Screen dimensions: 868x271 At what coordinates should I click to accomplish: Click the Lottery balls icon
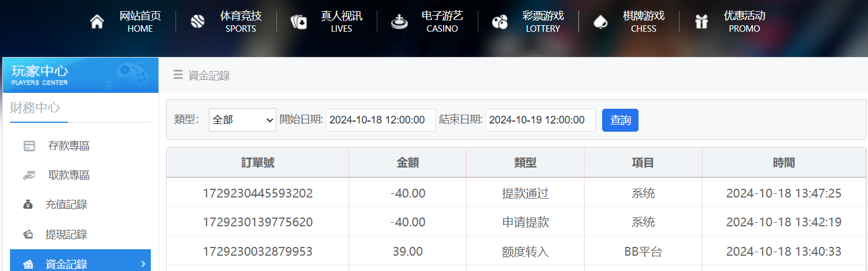(499, 22)
